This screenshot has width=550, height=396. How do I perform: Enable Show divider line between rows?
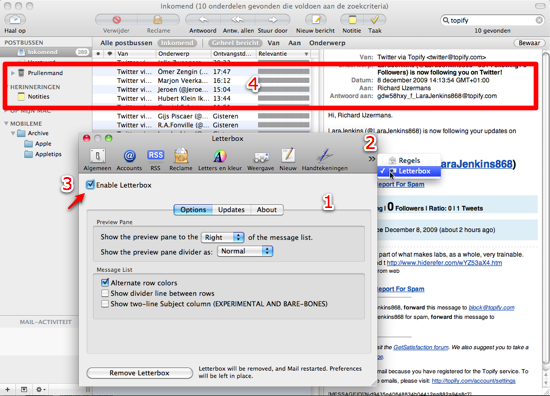[x=105, y=293]
